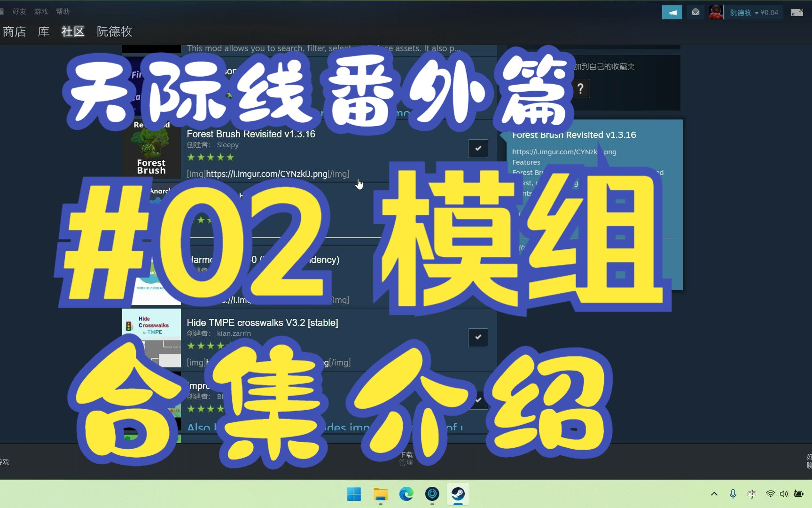
Task: Open Forest Brush Revisited v1.3.16 title link
Action: [251, 134]
